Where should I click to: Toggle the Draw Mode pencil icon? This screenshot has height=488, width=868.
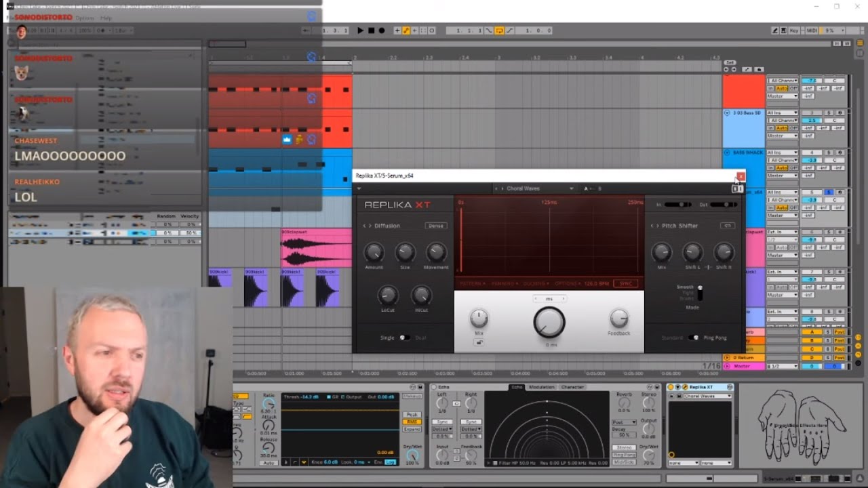pyautogui.click(x=775, y=30)
